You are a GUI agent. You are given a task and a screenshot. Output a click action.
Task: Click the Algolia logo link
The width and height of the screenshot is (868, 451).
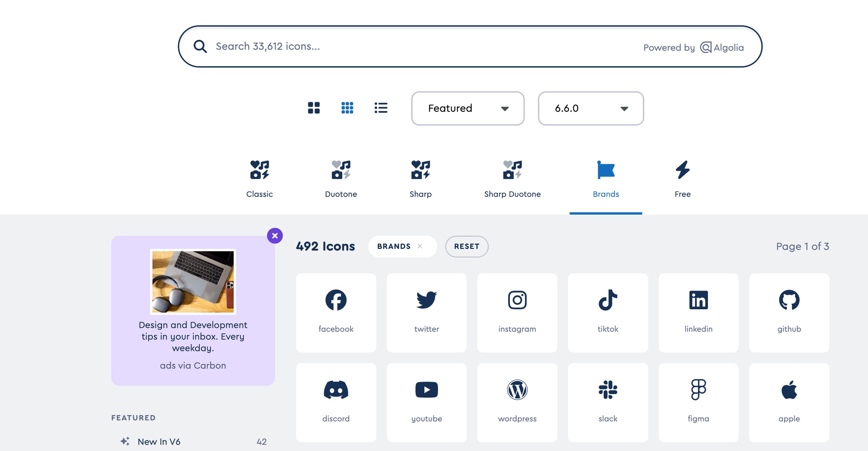click(722, 47)
